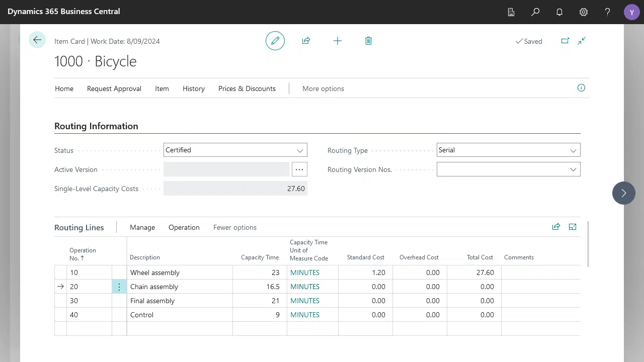Open MINUTES link in Final assembly row
The height and width of the screenshot is (362, 644).
[305, 301]
